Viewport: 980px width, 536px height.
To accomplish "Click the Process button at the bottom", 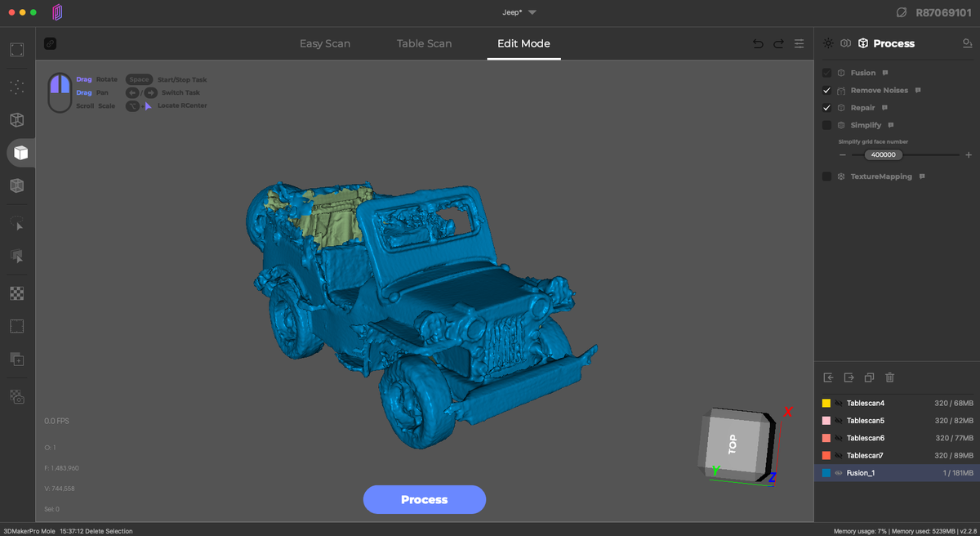I will [424, 499].
